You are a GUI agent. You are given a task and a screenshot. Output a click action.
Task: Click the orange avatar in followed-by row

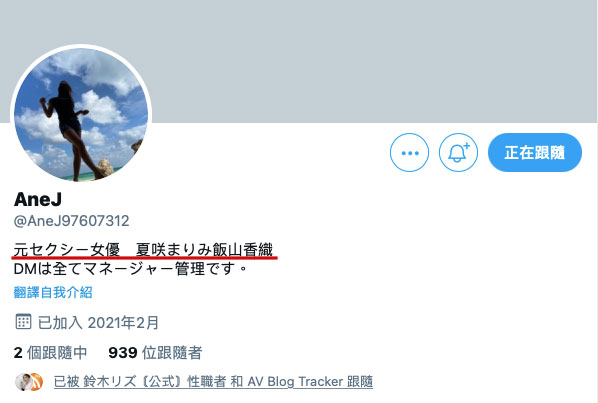click(x=35, y=382)
